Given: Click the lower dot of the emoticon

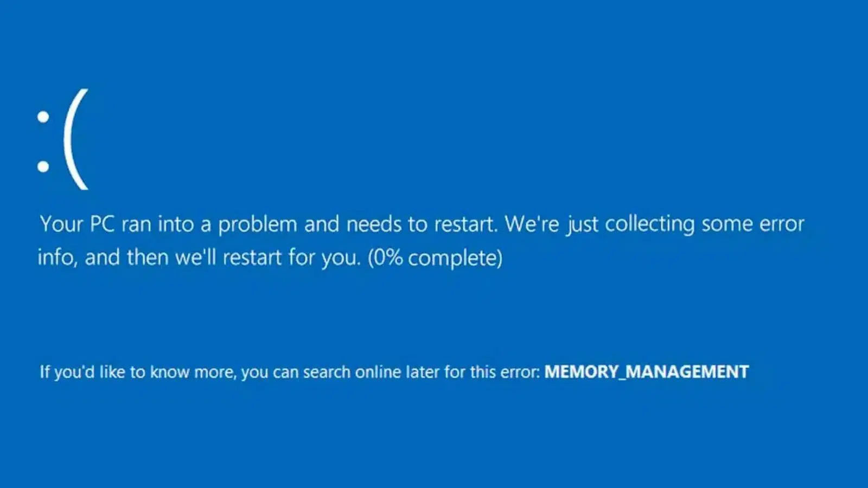Looking at the screenshot, I should coord(43,166).
